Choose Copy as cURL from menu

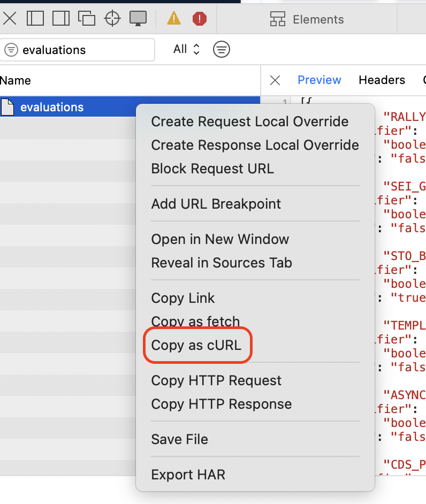196,345
